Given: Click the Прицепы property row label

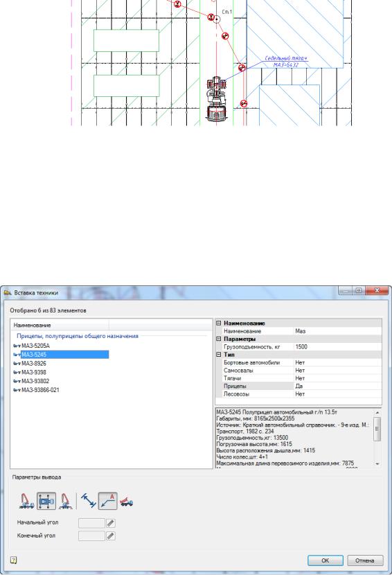Looking at the screenshot, I should 235,386.
